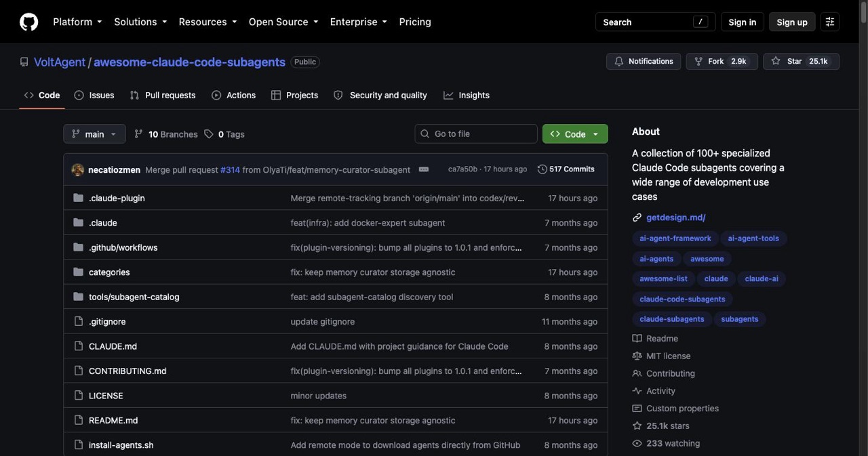This screenshot has width=868, height=456.
Task: Switch to the Issues tab
Action: 94,96
